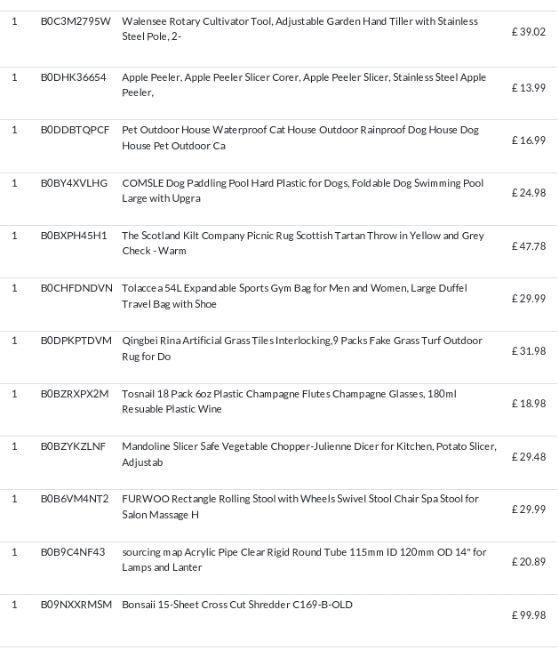Click the £ 31.98 price
This screenshot has height=650, width=559.
528,351
